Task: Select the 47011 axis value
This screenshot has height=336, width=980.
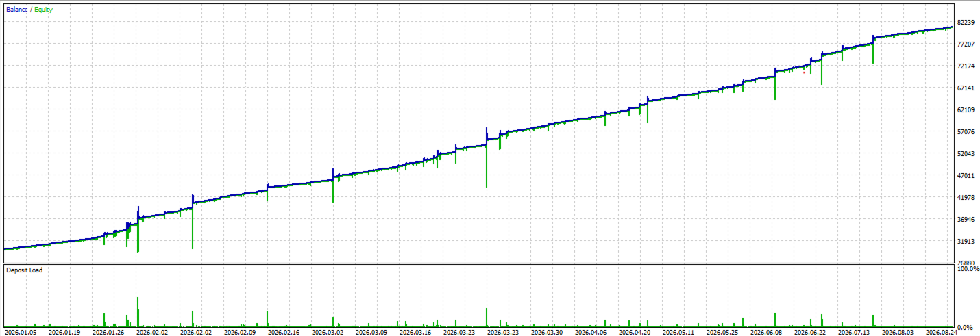Action: tap(966, 176)
